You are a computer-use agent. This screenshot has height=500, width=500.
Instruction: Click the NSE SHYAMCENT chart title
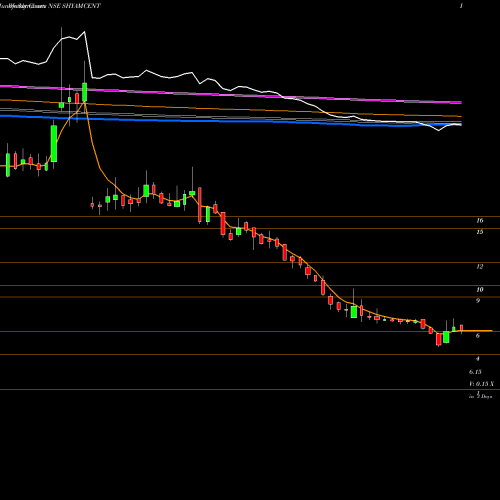74,6
